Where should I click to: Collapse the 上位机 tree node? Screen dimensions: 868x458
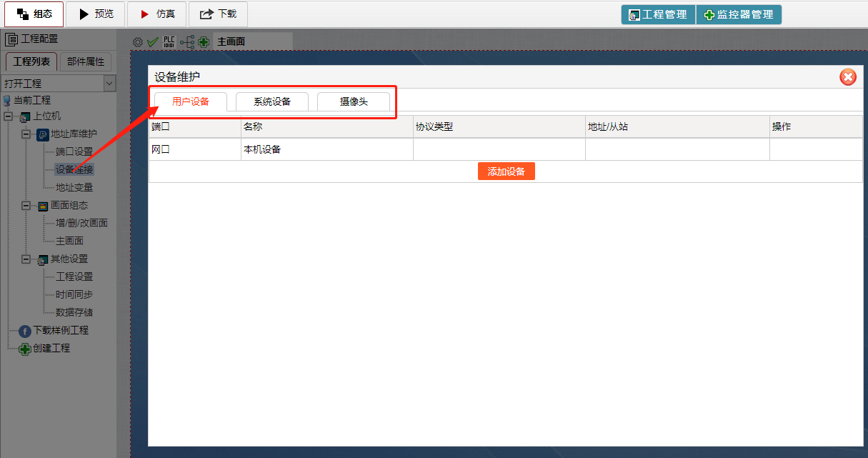[x=9, y=116]
